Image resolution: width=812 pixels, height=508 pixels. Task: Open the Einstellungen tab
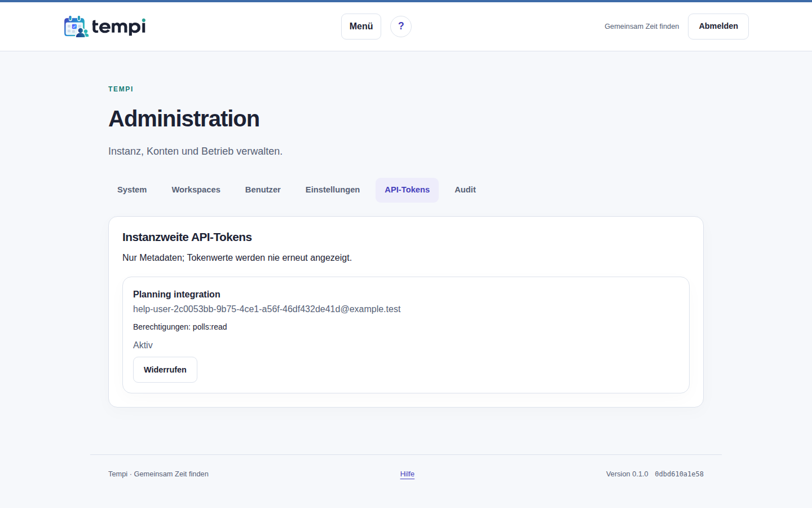[333, 190]
